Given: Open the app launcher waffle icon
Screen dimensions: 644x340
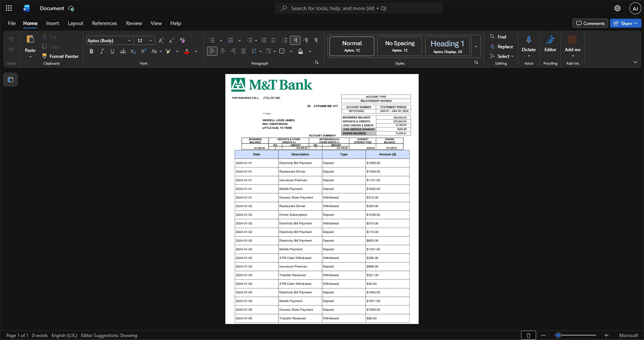Looking at the screenshot, I should 8,8.
